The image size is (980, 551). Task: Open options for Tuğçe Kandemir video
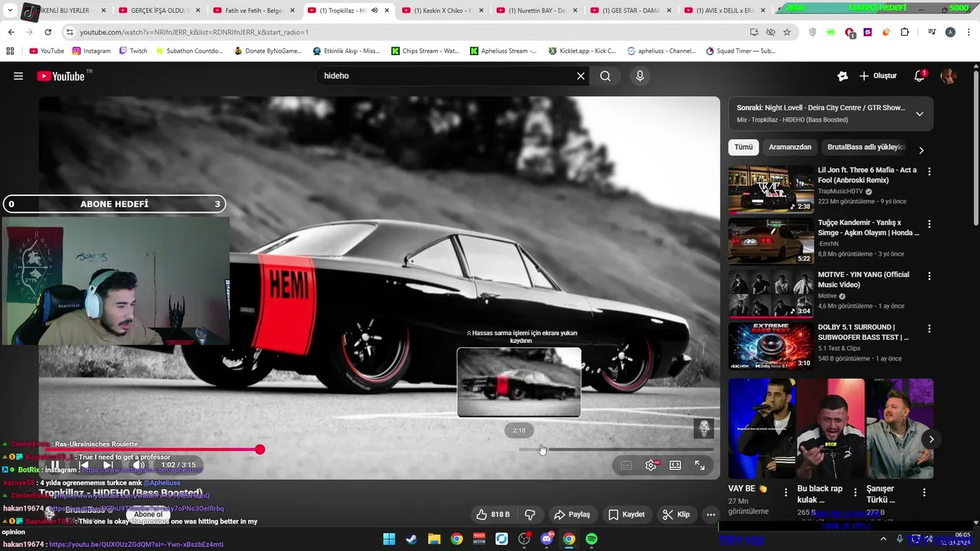click(929, 225)
